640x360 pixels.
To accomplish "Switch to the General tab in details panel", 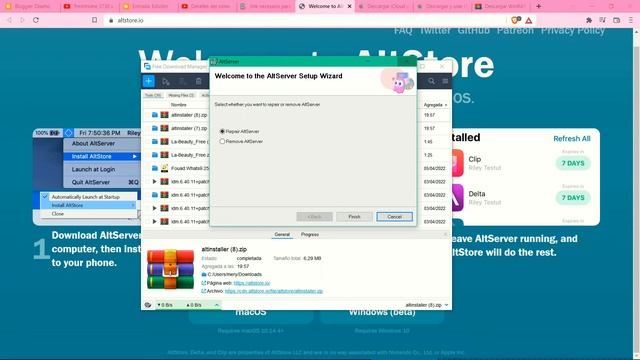I will click(282, 234).
